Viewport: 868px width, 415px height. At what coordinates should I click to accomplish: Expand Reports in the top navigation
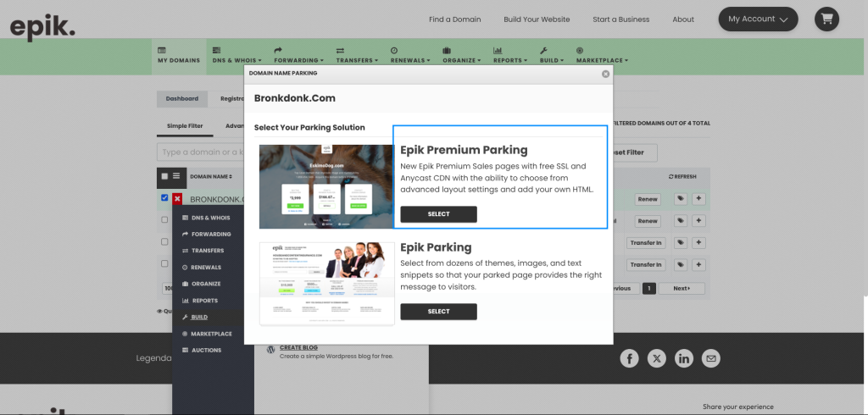click(510, 55)
